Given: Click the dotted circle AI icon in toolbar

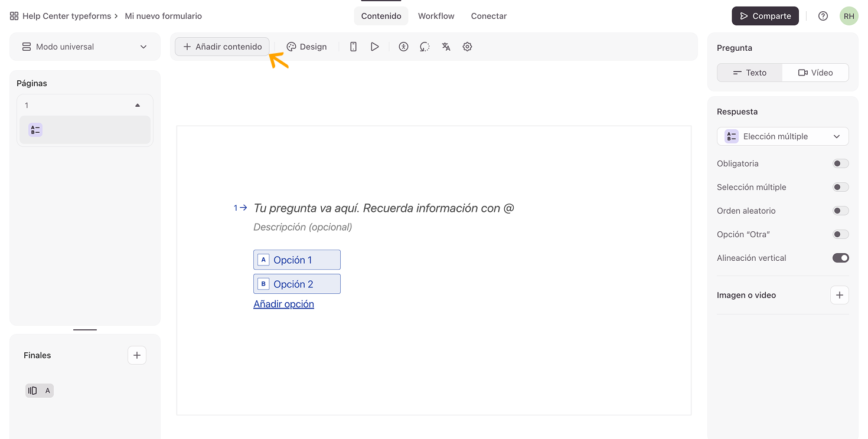Looking at the screenshot, I should [425, 47].
